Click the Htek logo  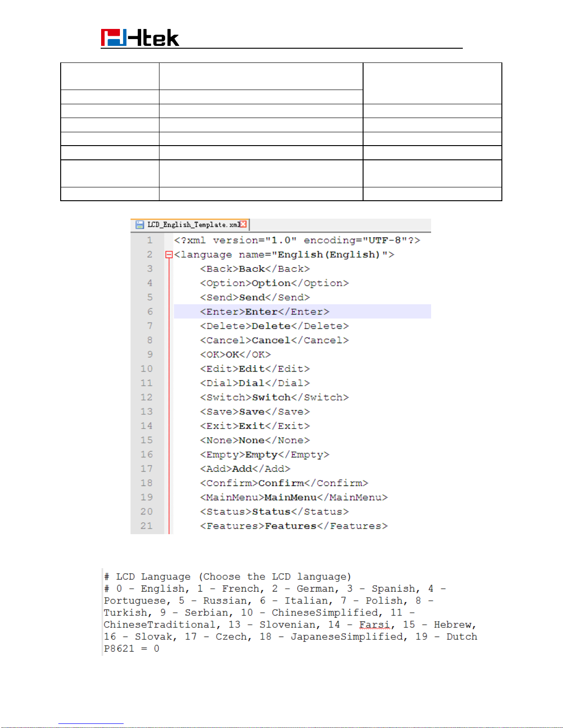tap(140, 38)
